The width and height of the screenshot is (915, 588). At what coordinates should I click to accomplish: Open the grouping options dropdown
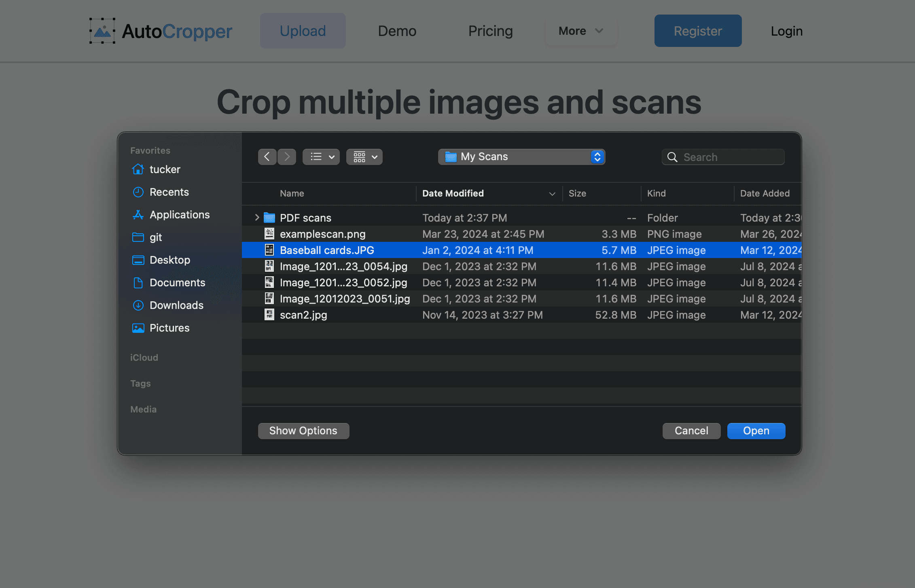click(364, 157)
